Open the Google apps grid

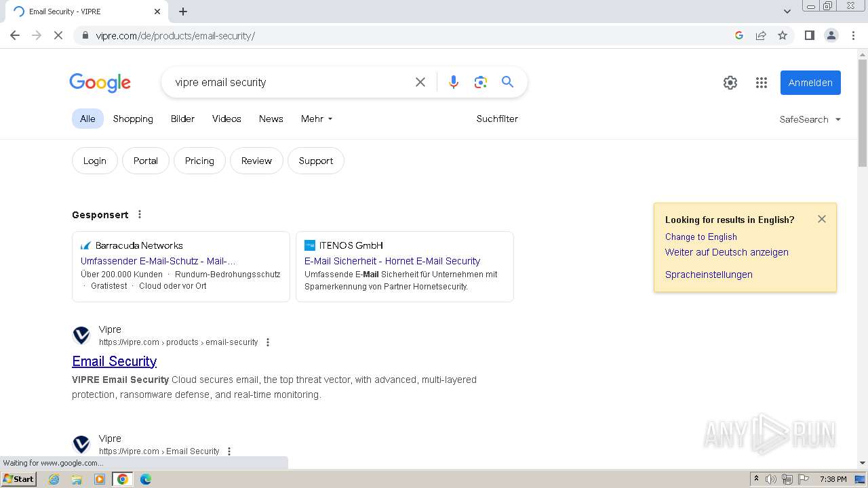[x=762, y=83]
